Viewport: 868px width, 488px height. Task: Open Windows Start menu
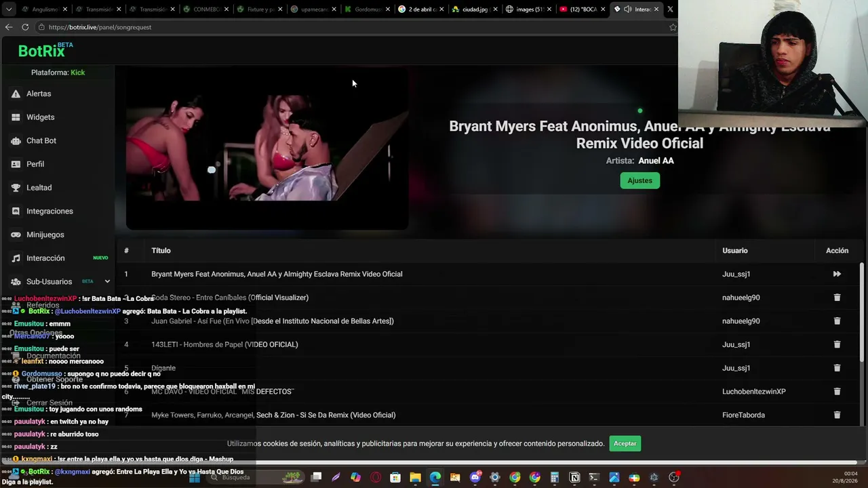point(195,477)
